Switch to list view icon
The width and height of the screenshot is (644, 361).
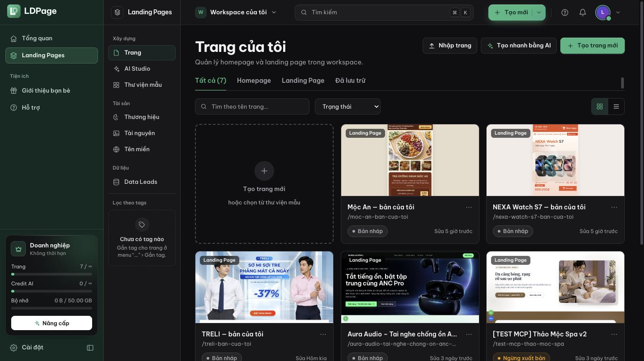tap(616, 106)
